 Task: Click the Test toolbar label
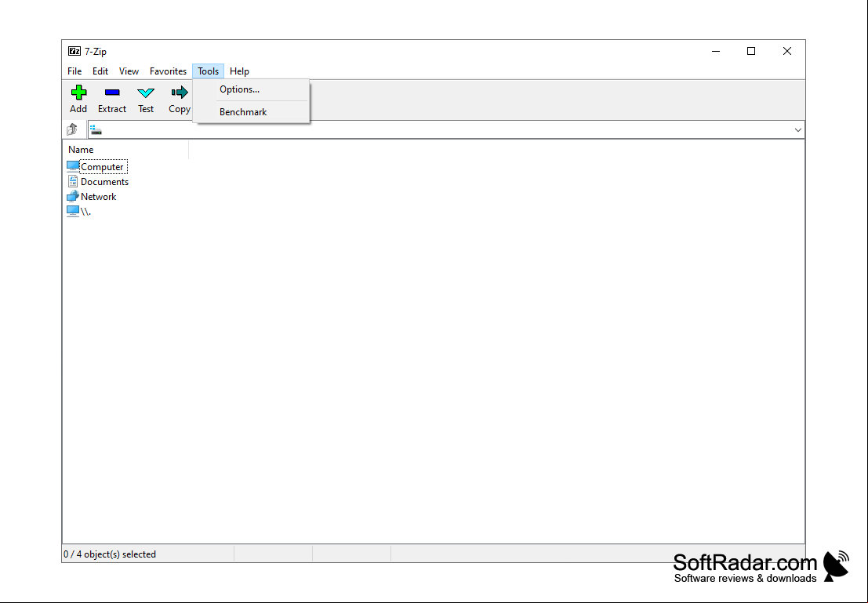[x=146, y=109]
